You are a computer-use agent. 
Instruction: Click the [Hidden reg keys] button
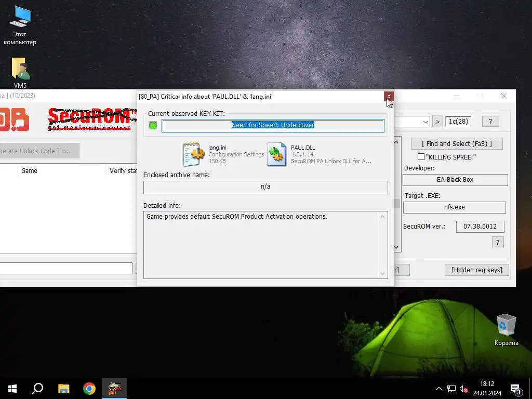[x=477, y=270]
